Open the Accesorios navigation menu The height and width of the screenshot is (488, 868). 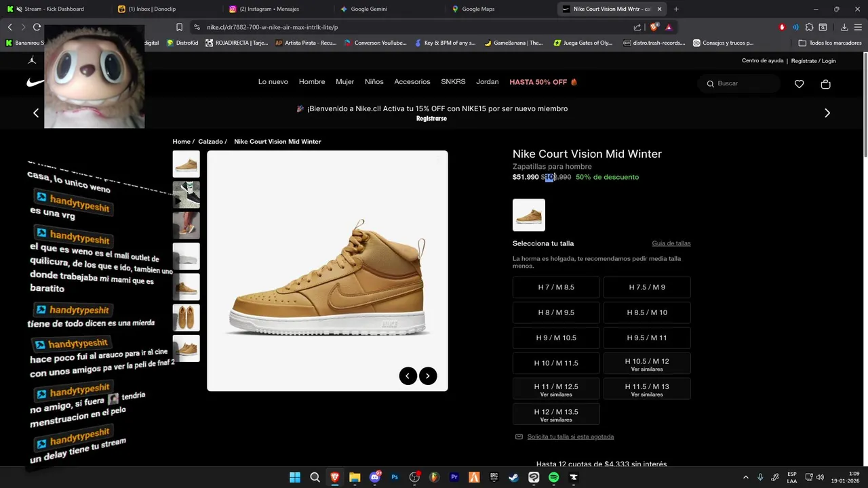click(x=412, y=82)
